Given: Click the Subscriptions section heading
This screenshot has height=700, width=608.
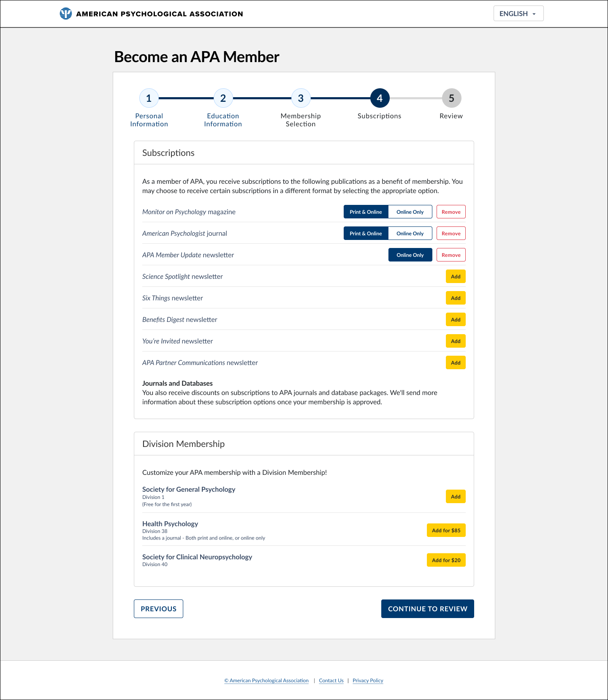Looking at the screenshot, I should (168, 153).
